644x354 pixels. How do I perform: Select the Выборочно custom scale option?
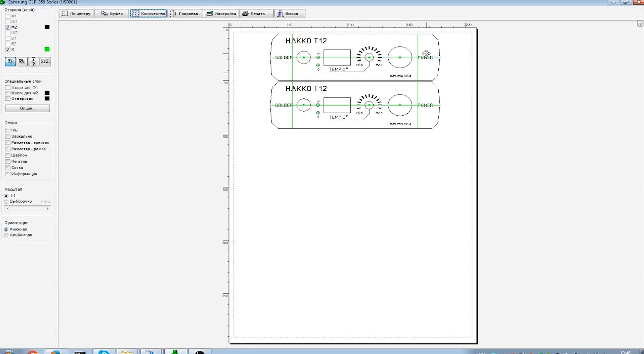pyautogui.click(x=6, y=201)
